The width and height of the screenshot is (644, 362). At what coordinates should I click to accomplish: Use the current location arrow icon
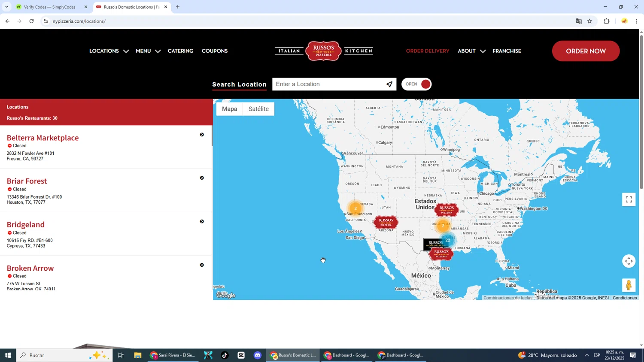389,84
